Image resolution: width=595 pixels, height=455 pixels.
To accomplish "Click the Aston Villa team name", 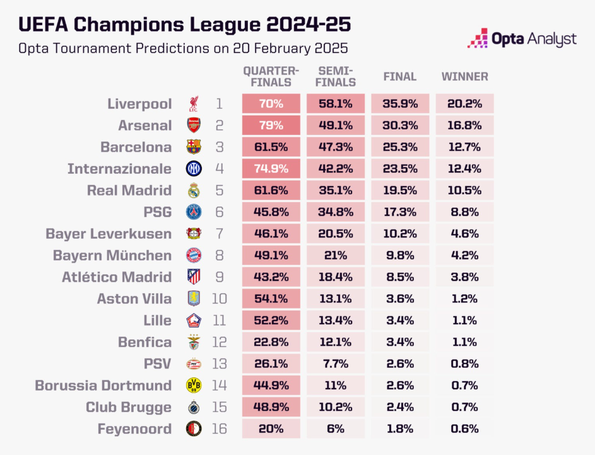I will [134, 299].
